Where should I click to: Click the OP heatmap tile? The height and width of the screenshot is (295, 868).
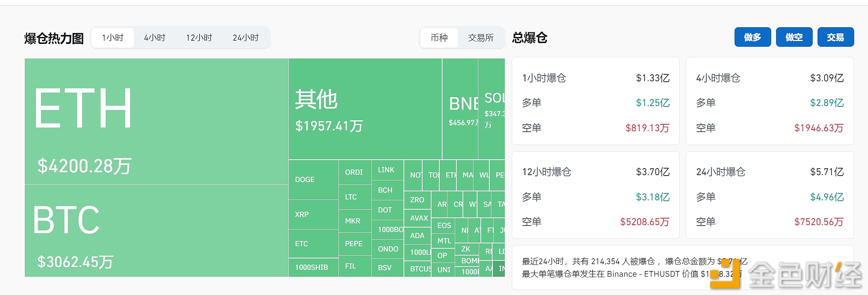point(443,256)
